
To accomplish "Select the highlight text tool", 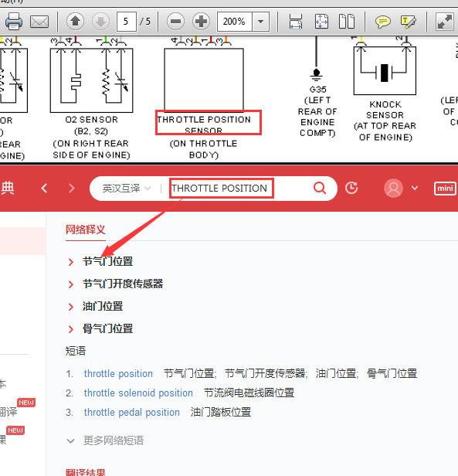I will pyautogui.click(x=409, y=22).
